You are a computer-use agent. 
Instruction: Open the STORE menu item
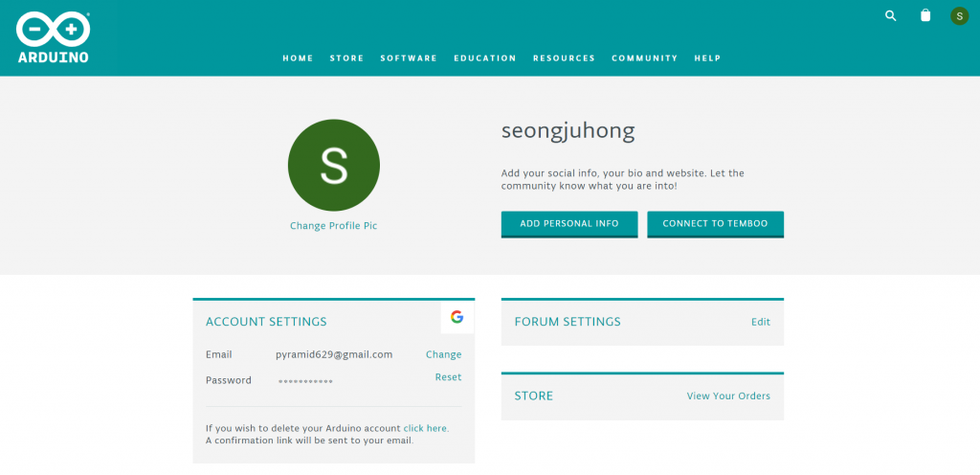click(x=346, y=58)
